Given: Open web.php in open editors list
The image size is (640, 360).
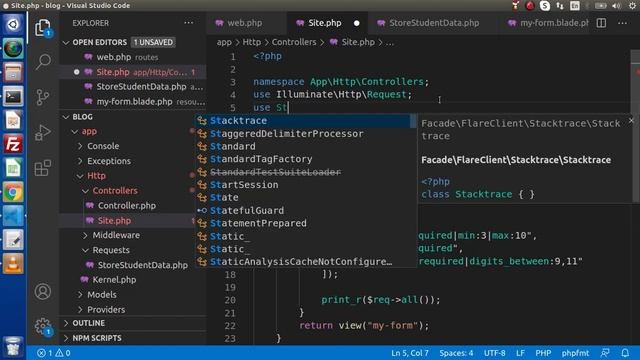Looking at the screenshot, I should [x=133, y=57].
